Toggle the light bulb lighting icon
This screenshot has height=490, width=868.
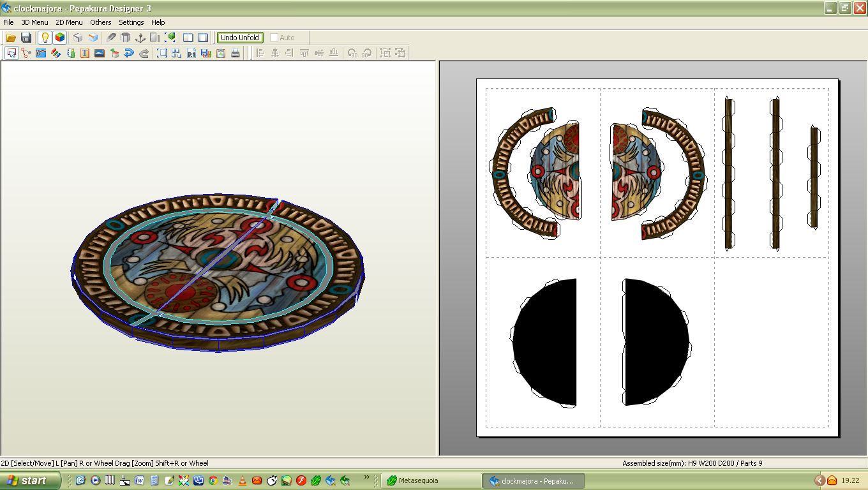45,38
